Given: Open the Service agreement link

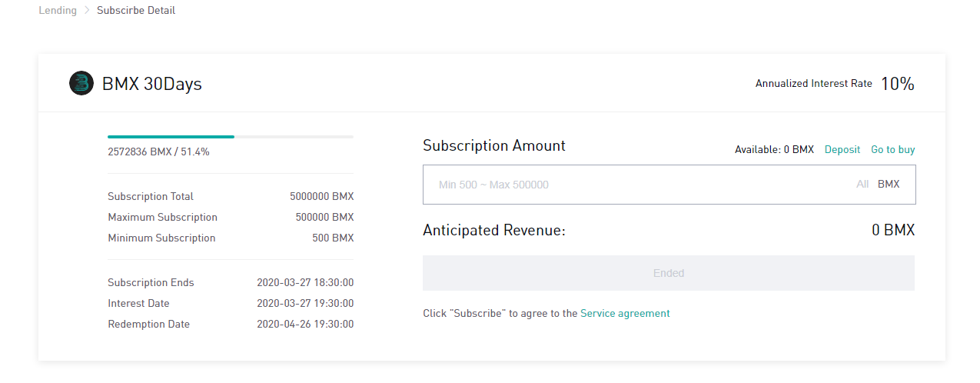Looking at the screenshot, I should (625, 313).
